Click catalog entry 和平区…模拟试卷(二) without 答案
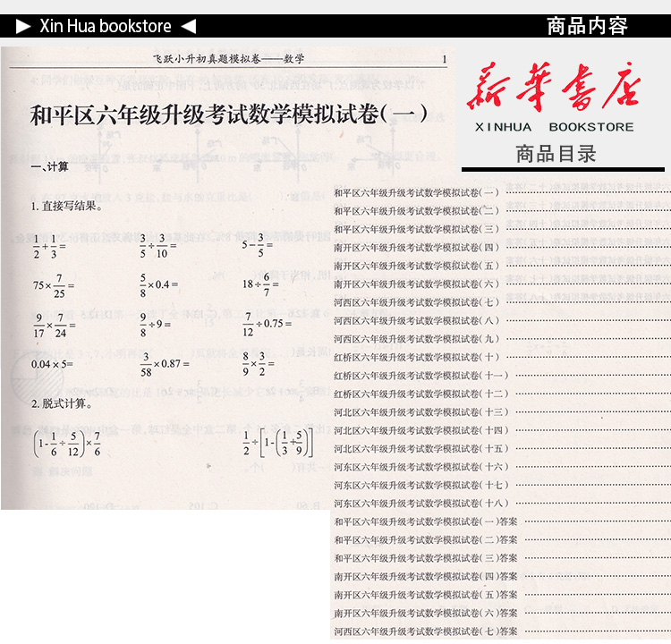 click(416, 211)
